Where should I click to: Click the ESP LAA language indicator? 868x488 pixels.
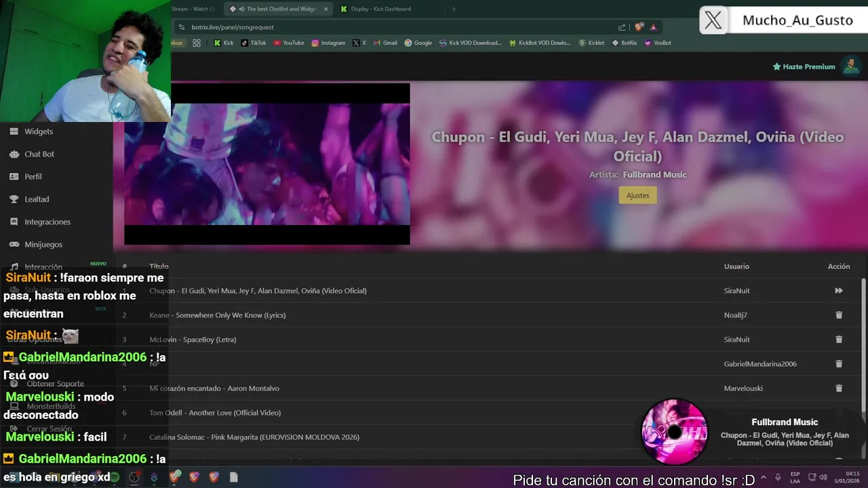(795, 477)
